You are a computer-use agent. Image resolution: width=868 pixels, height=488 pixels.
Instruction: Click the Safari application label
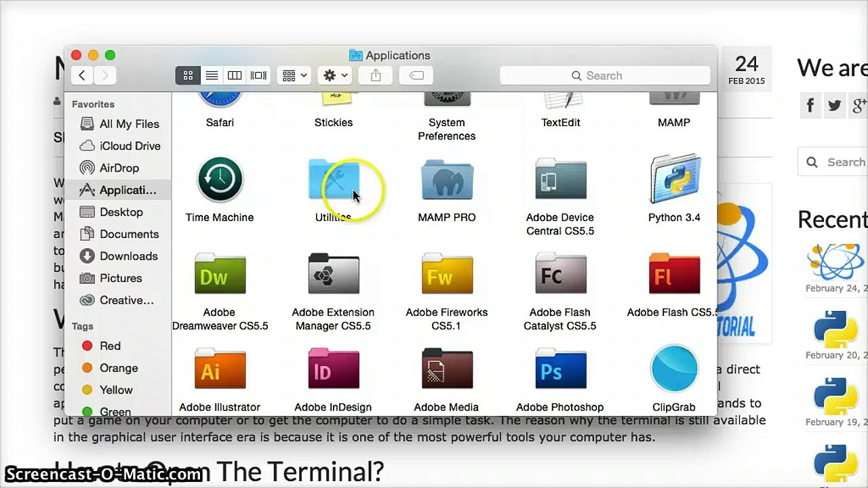tap(220, 123)
